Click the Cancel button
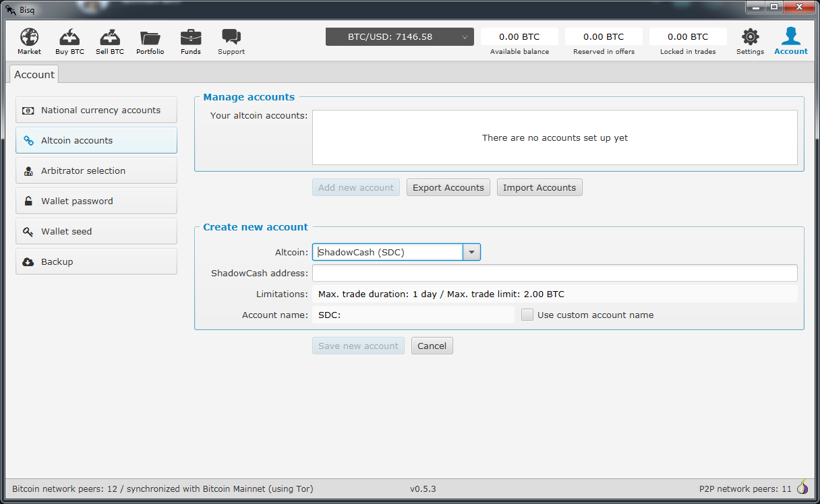This screenshot has height=504, width=820. tap(432, 346)
